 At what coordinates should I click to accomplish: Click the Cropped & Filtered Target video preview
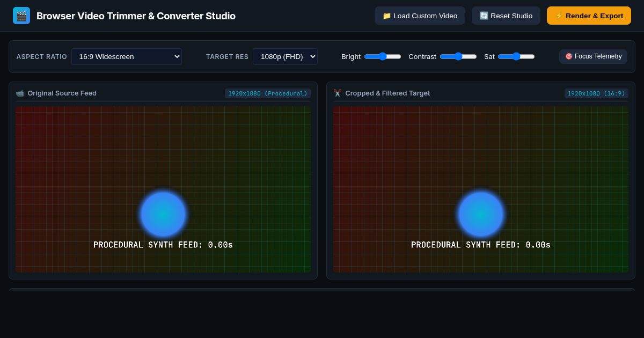click(481, 189)
